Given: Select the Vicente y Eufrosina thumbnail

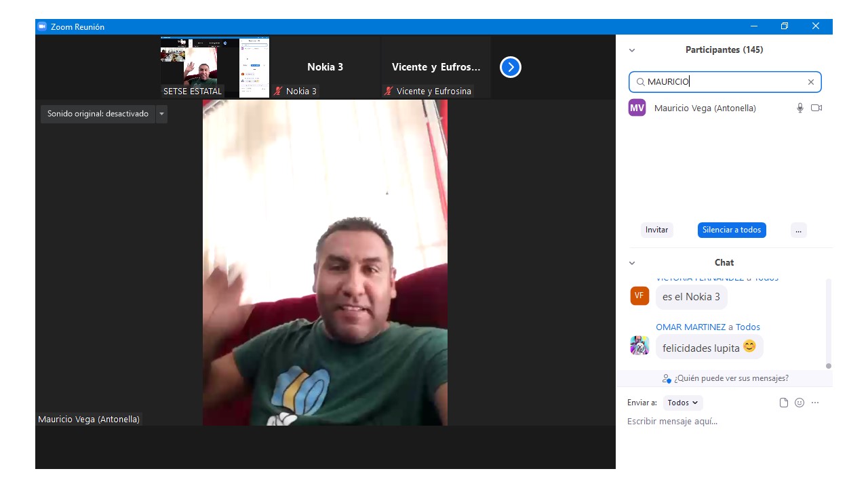Looking at the screenshot, I should 436,67.
